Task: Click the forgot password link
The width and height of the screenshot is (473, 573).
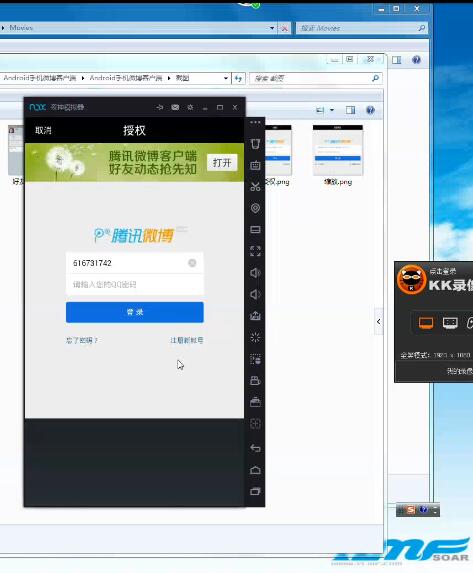Action: click(82, 340)
